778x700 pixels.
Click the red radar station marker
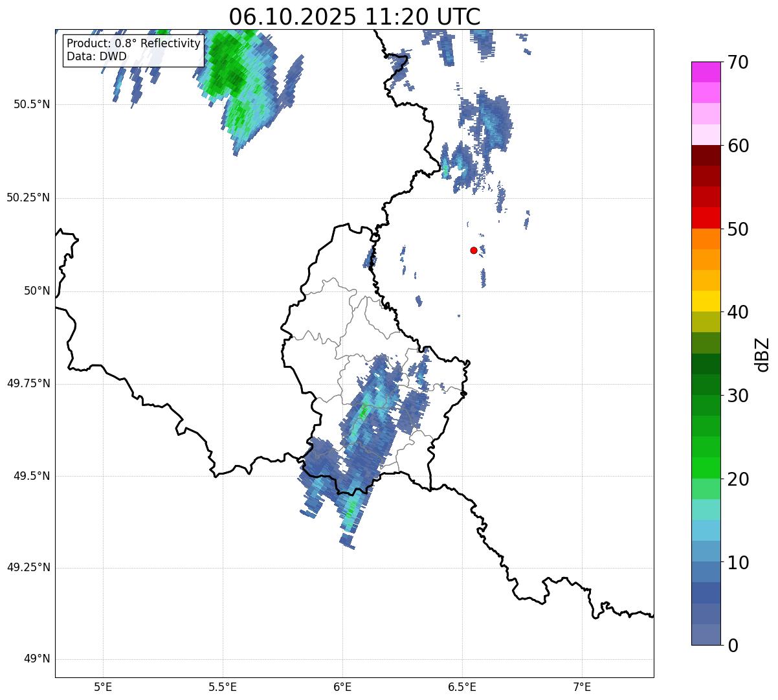[x=474, y=250]
